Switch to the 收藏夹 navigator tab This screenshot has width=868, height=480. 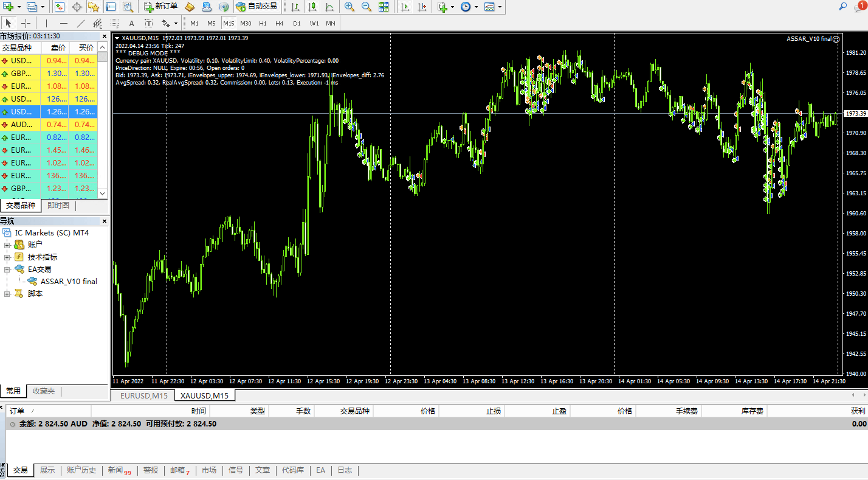coord(44,391)
